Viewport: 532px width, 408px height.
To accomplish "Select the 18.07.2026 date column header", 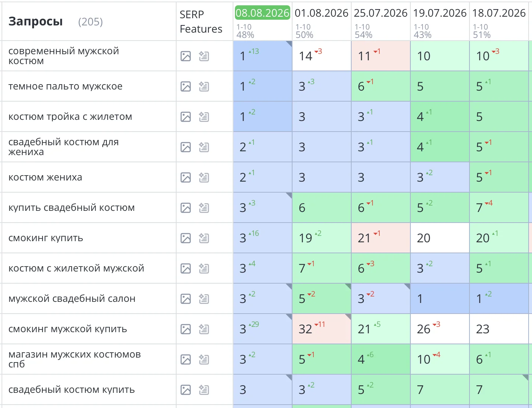I will click(499, 13).
